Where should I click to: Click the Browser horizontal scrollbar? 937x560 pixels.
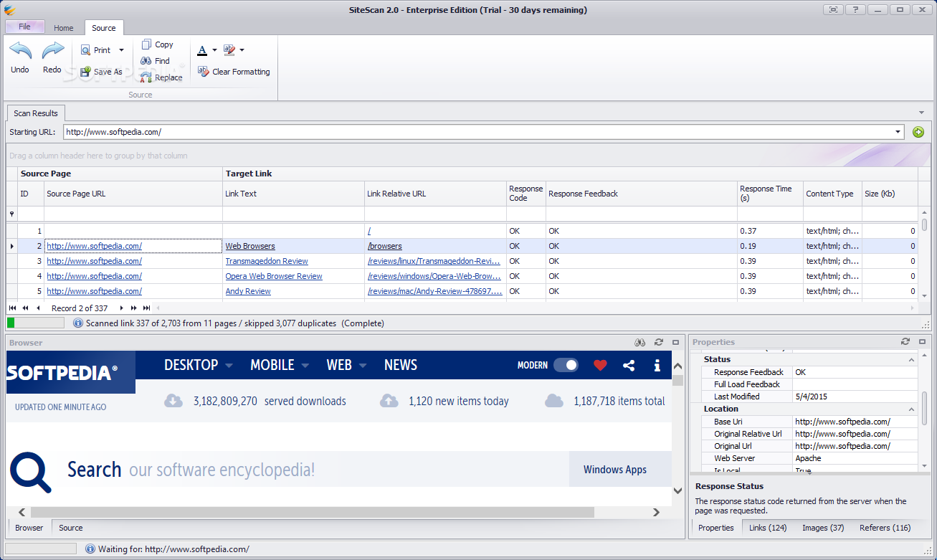tap(312, 512)
